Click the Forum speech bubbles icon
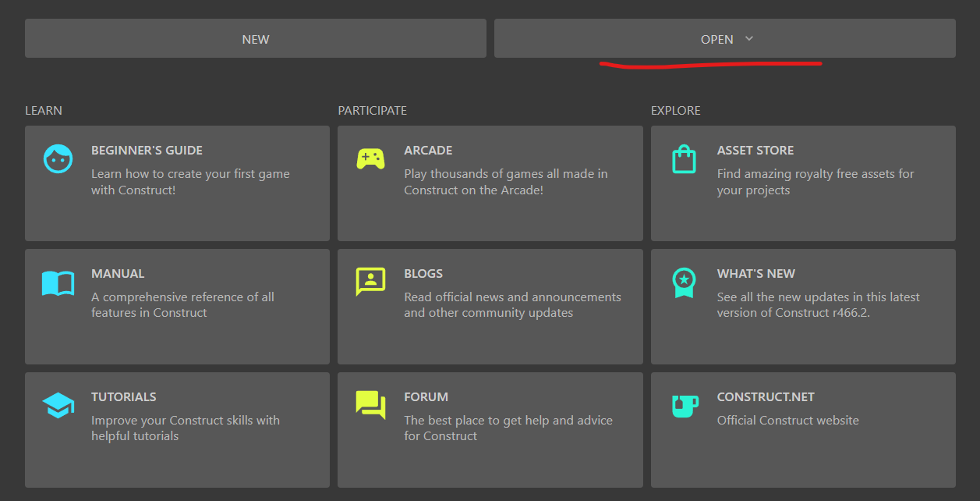This screenshot has width=980, height=501. (x=370, y=405)
